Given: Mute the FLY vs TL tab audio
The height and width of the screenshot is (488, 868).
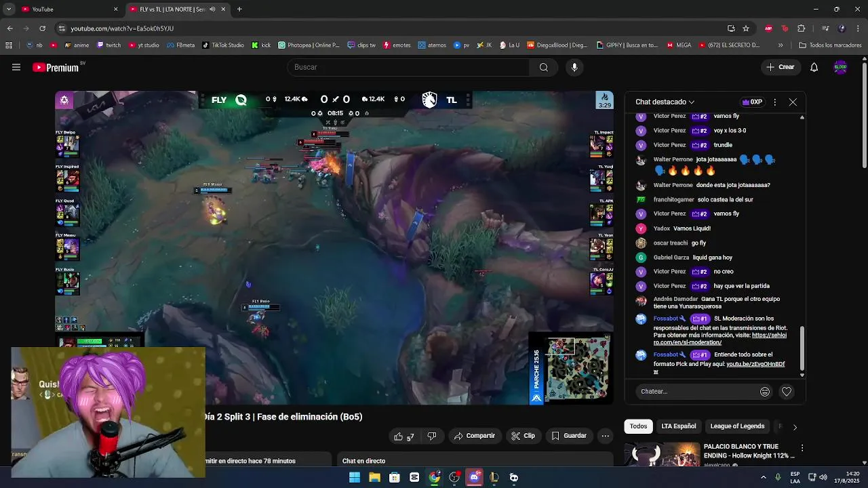Looking at the screenshot, I should 212,9.
